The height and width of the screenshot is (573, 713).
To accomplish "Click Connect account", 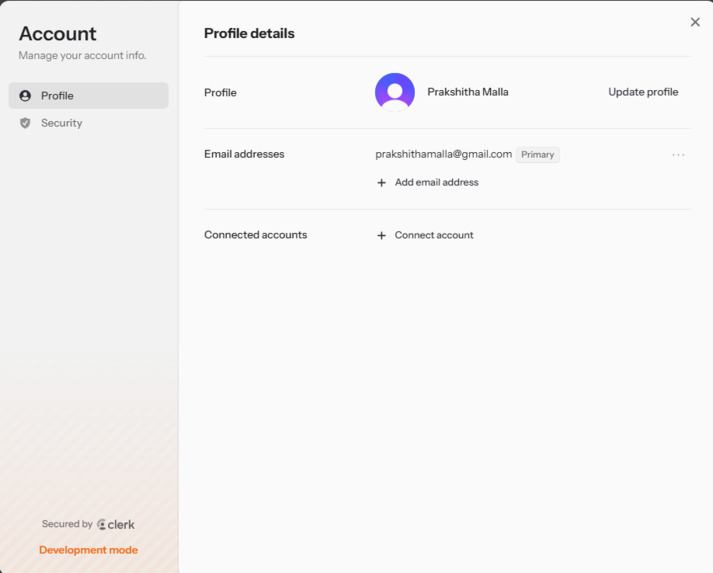I will (x=425, y=235).
